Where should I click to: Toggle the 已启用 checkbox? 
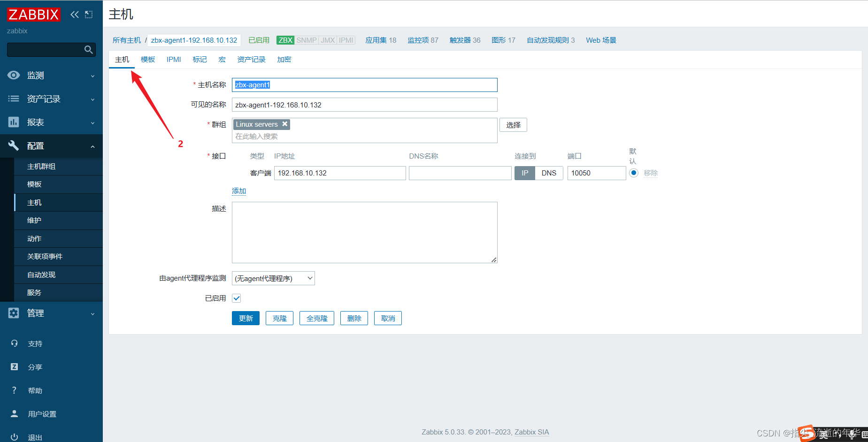(x=237, y=298)
